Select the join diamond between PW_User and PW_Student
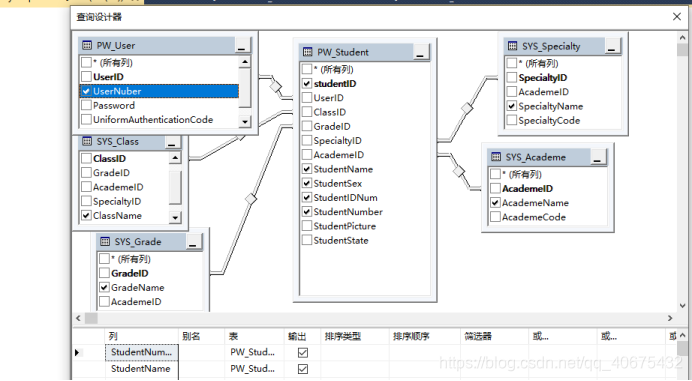Screen dimensions: 692x381 click(276, 86)
